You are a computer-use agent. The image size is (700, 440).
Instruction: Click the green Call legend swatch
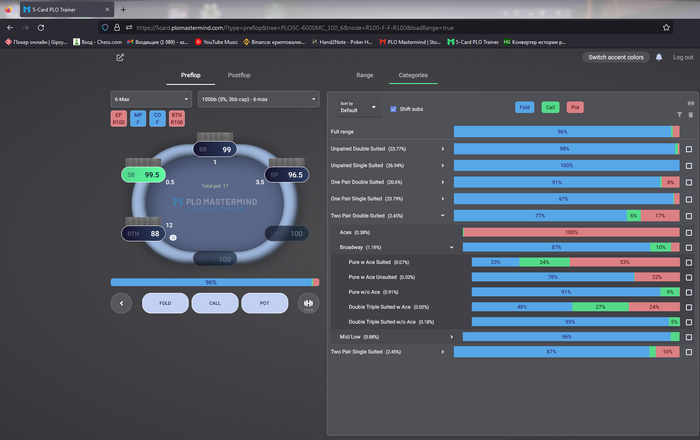pyautogui.click(x=550, y=107)
